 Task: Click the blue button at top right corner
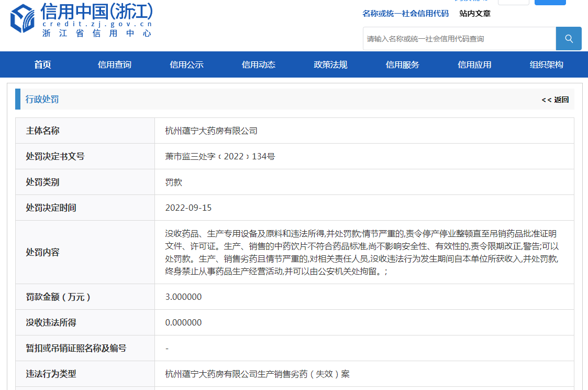(x=550, y=2)
